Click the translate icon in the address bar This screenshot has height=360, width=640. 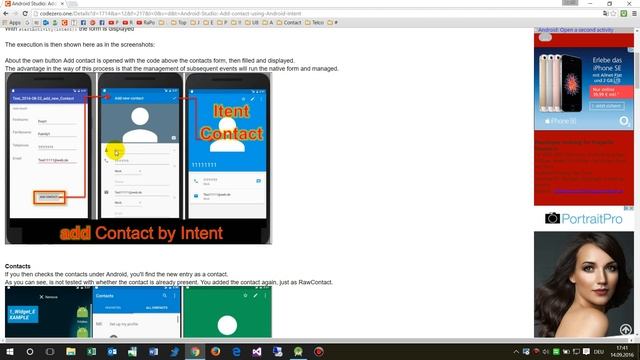(605, 13)
